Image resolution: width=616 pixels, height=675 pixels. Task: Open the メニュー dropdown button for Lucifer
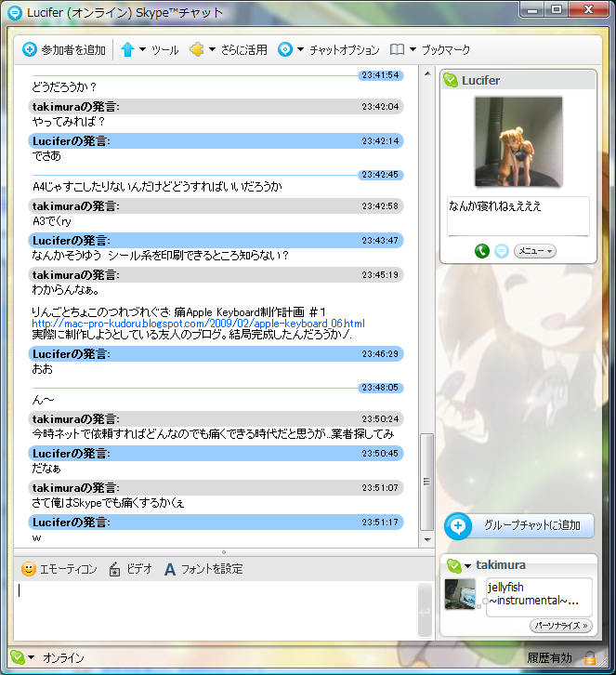(x=534, y=250)
